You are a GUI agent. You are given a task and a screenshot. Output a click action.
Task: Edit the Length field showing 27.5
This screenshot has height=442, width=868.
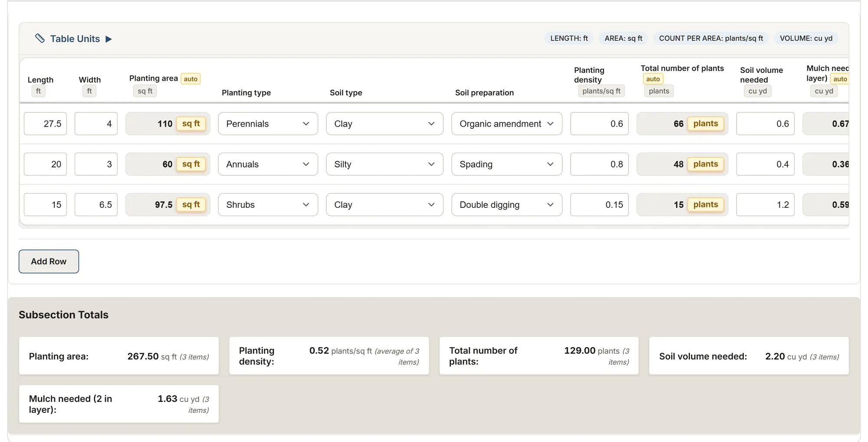[x=45, y=124]
